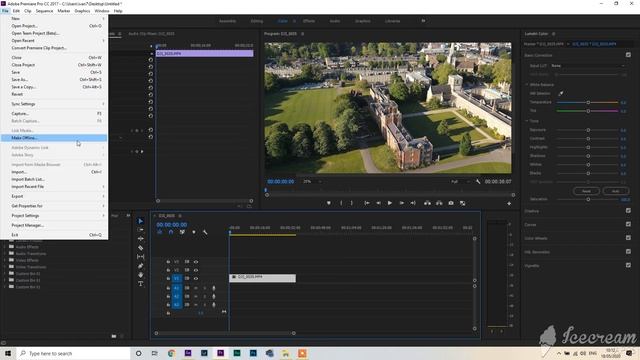Open the Edit menu

click(16, 11)
